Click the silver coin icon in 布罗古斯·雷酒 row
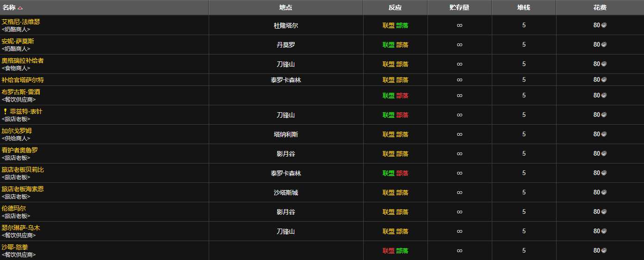Image resolution: width=644 pixels, height=260 pixels. tap(604, 96)
